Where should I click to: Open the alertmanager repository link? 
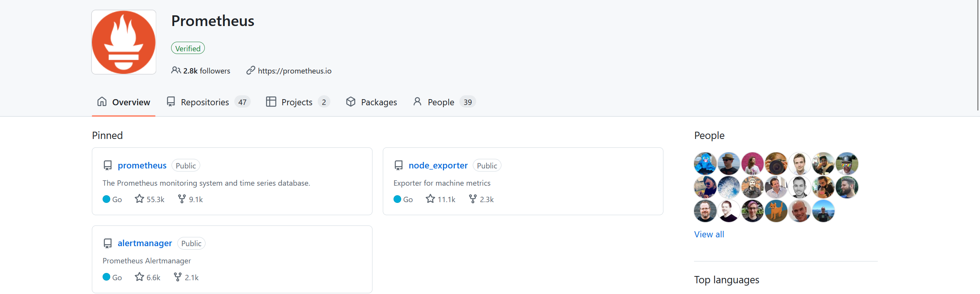[145, 243]
